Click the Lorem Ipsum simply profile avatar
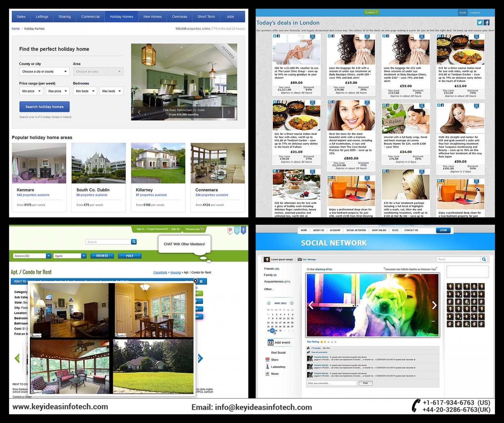This screenshot has width=504, height=423. (x=267, y=259)
